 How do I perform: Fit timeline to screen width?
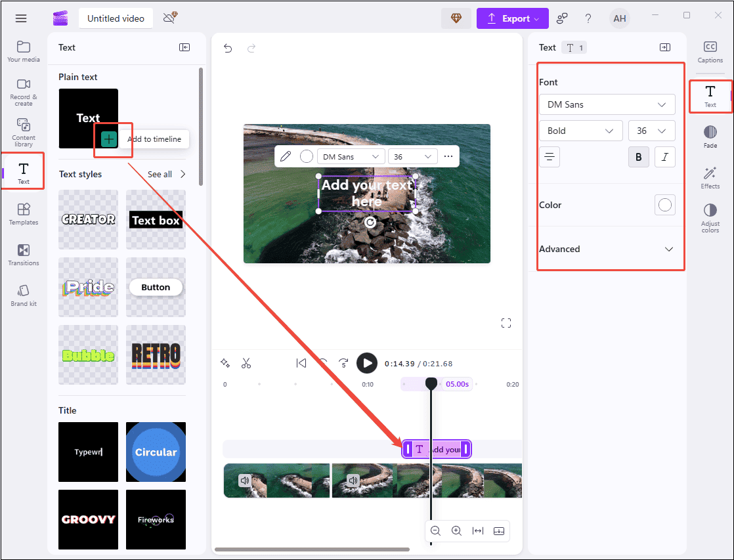[x=478, y=530]
